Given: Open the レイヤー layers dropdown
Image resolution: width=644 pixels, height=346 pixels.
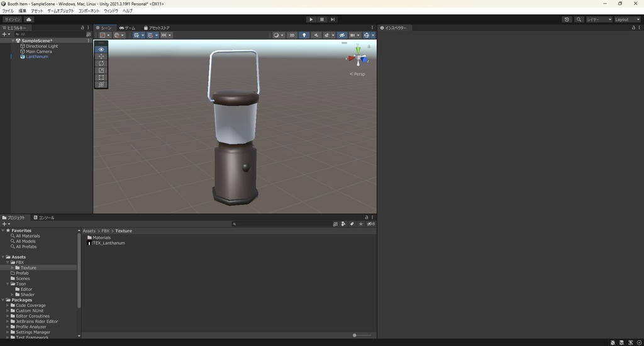Looking at the screenshot, I should coord(598,20).
